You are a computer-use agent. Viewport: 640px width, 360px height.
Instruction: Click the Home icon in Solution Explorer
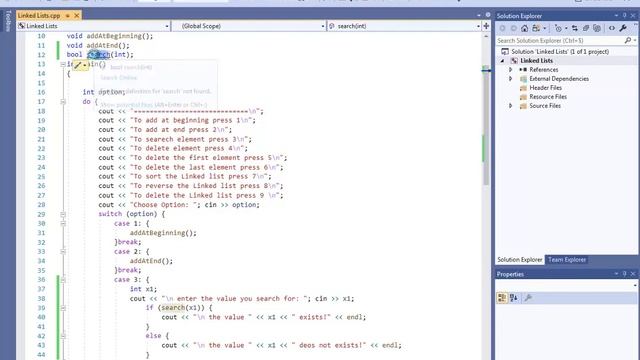[524, 28]
